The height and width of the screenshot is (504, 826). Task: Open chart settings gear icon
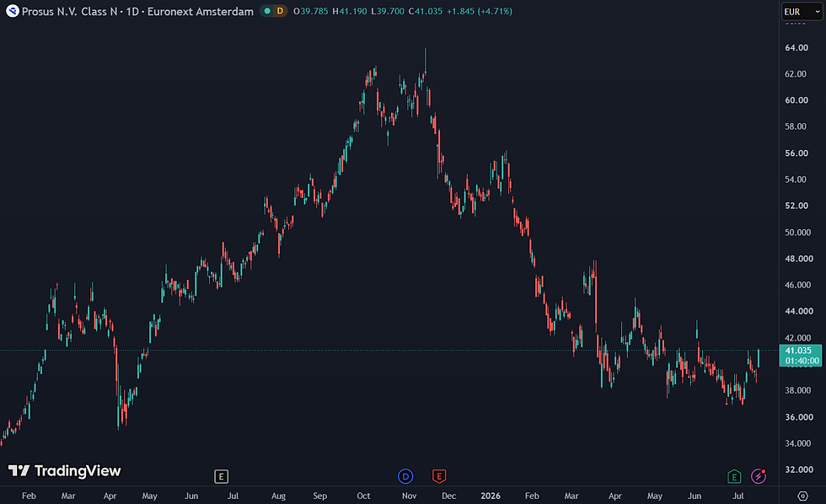pos(802,496)
